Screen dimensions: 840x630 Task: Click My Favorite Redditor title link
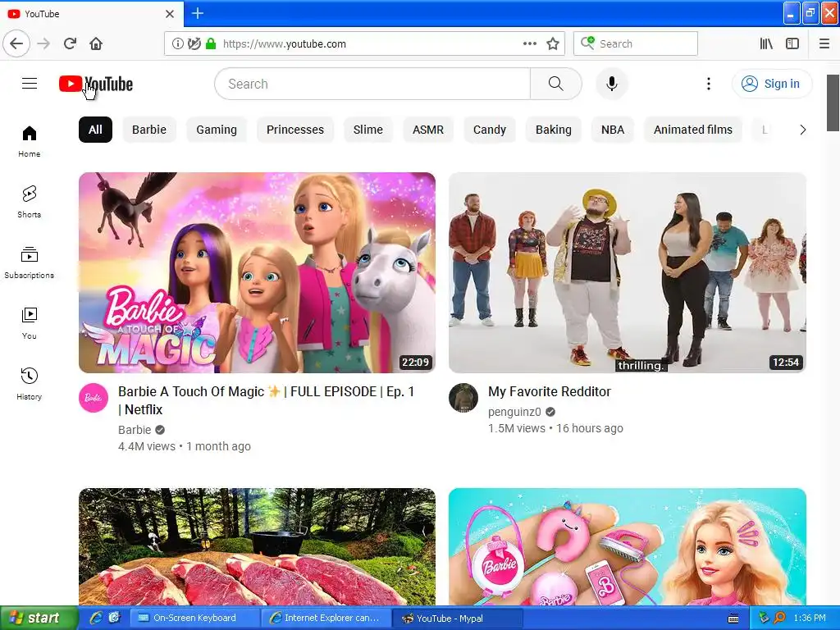(x=549, y=391)
